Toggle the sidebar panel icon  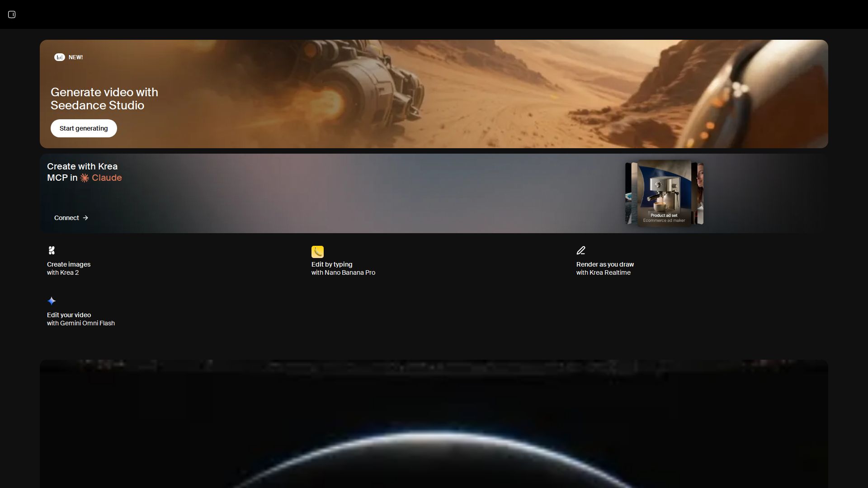12,14
